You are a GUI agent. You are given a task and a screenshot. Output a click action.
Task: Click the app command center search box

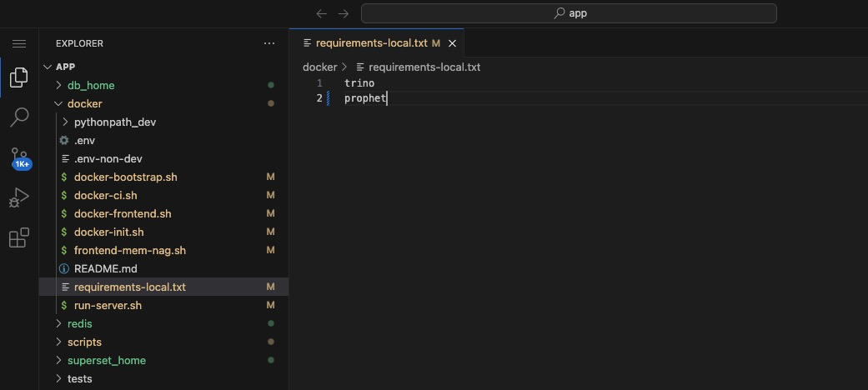pos(569,13)
